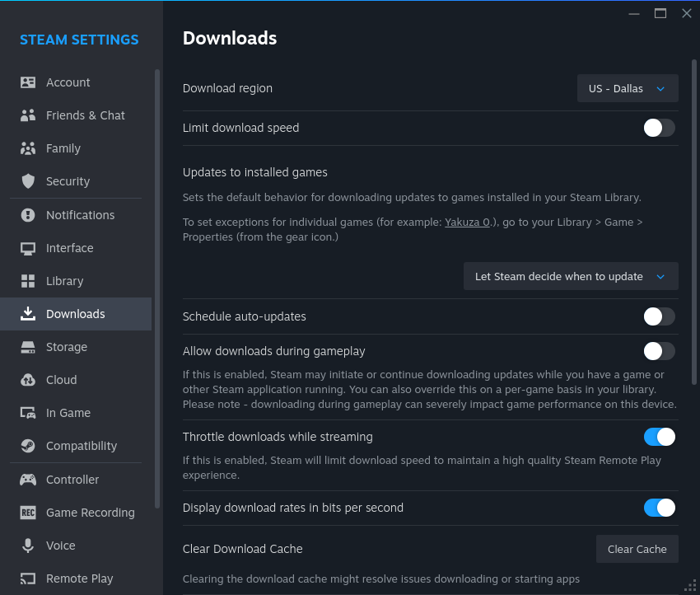
Task: Open Controller settings label
Action: click(72, 480)
